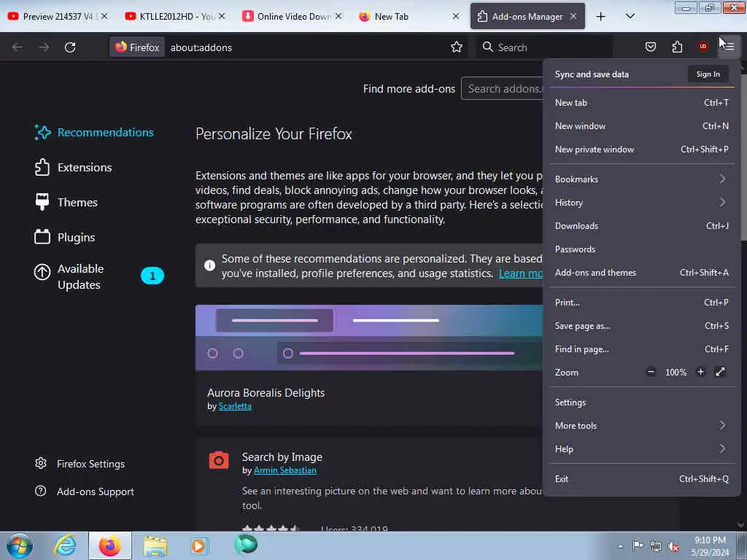The height and width of the screenshot is (560, 747).
Task: Open Plugins category in sidebar
Action: coord(65,237)
